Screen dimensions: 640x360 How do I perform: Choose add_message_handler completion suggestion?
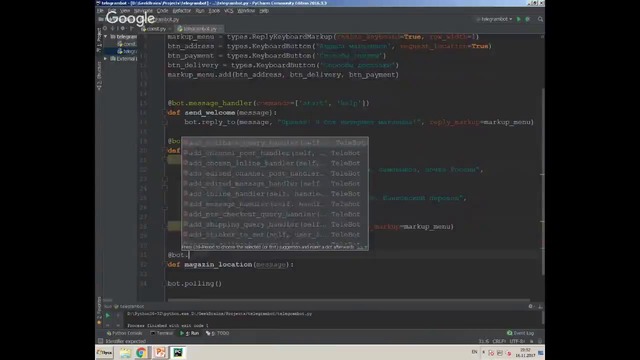275,204
